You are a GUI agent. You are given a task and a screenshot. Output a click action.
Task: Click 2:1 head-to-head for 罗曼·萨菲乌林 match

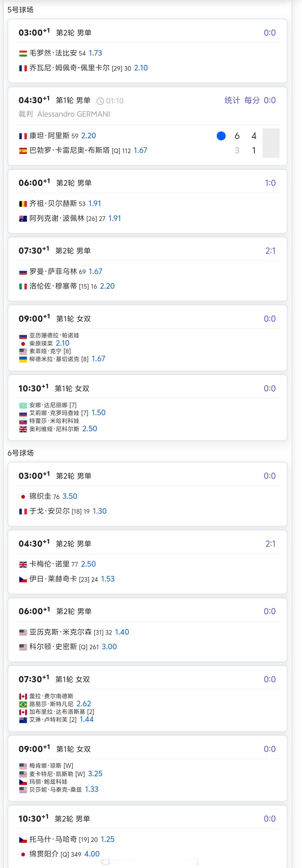(270, 251)
